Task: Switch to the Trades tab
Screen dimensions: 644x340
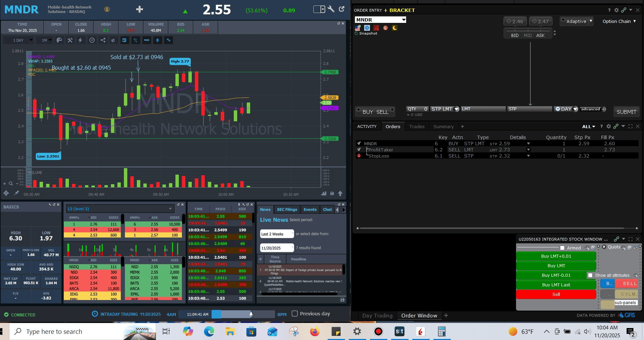Action: pyautogui.click(x=417, y=126)
